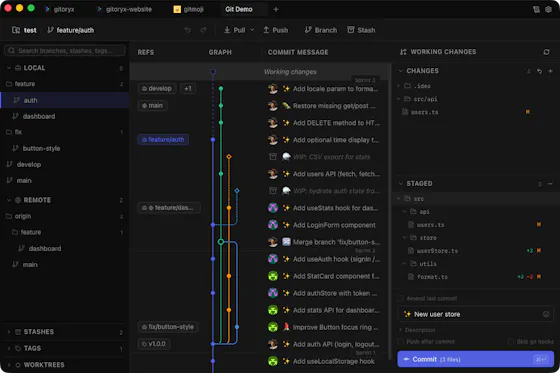Click the magnifier icon in the branch search box
Image resolution: width=560 pixels, height=373 pixels.
11,51
